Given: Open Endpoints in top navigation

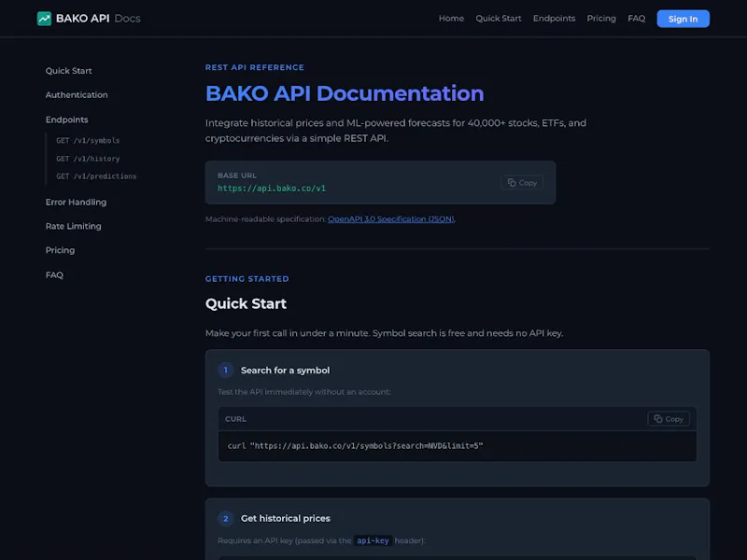Looking at the screenshot, I should click(554, 19).
